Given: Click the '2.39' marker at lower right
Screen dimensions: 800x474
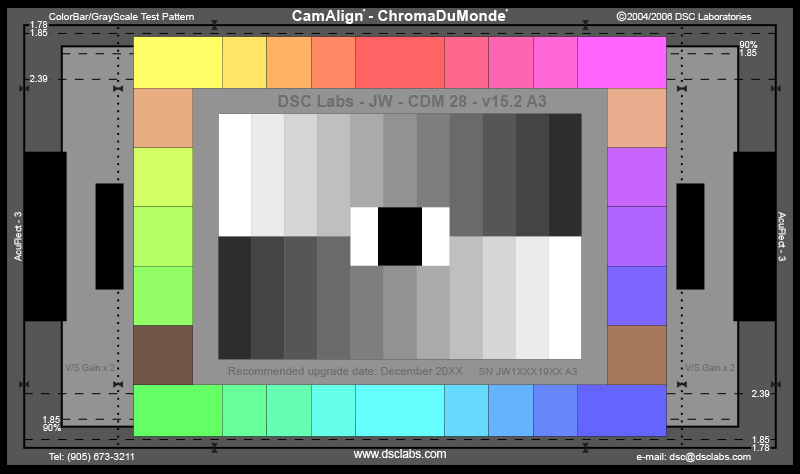Looking at the screenshot, I should [760, 393].
